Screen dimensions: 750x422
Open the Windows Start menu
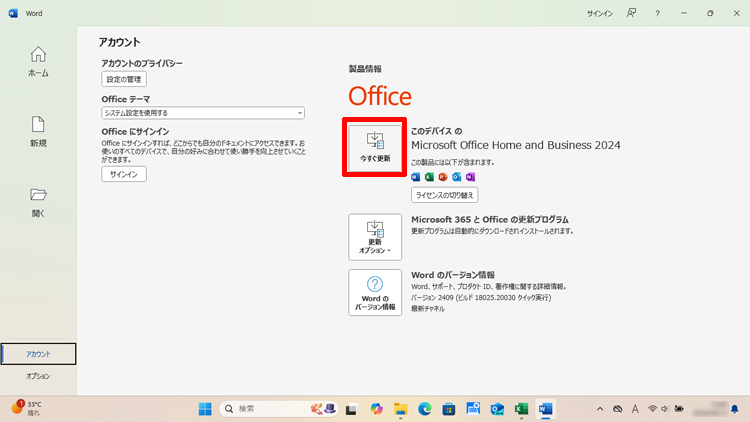point(205,409)
